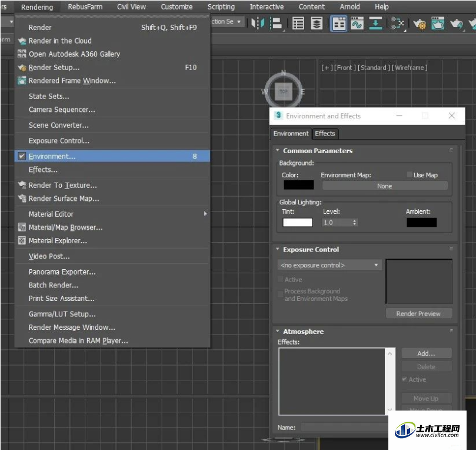Click the Level value field
Viewport: 476px width, 450px height.
[337, 223]
